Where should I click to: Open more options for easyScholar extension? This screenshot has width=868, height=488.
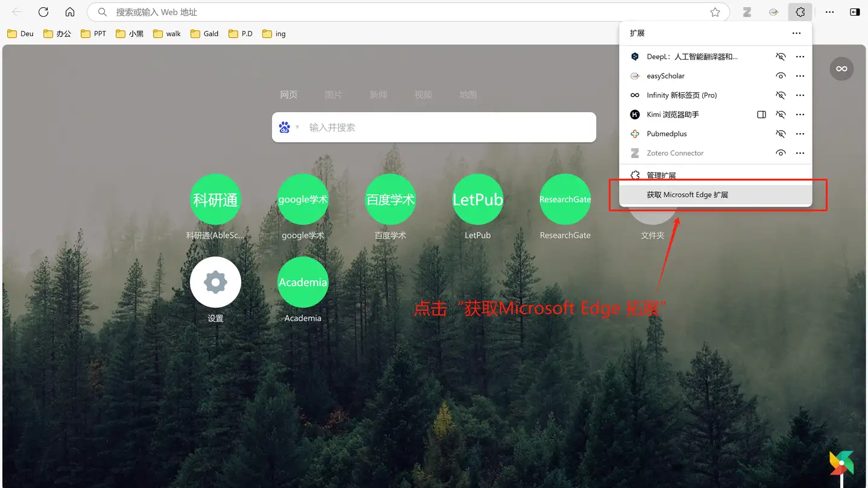pos(800,76)
